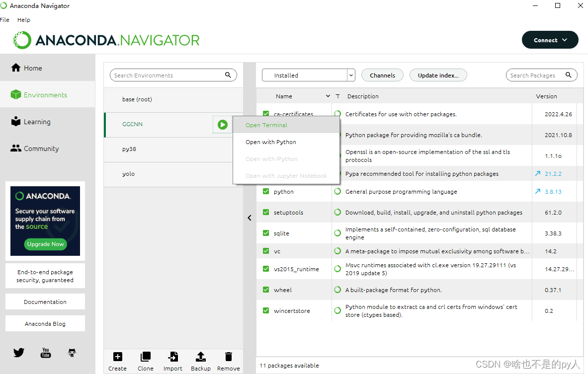This screenshot has height=374, width=588.
Task: Click the Update index... button
Action: click(438, 75)
